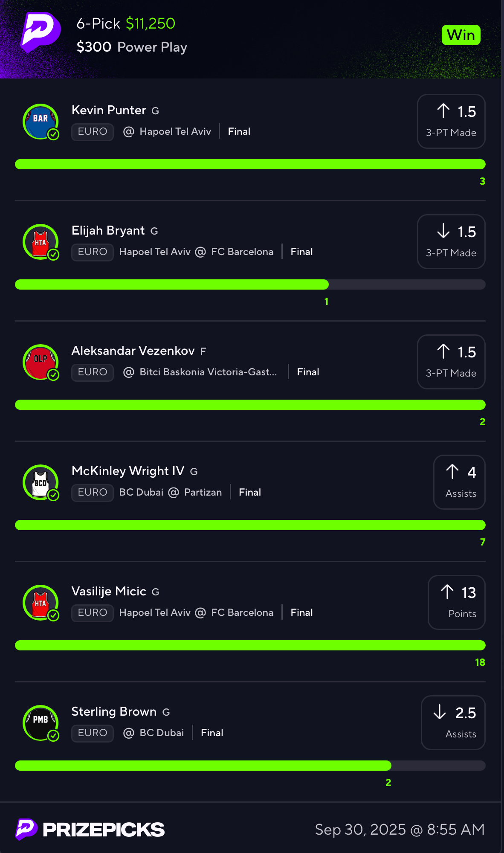Click McKinley Wright IV's 4 Assists box
The height and width of the screenshot is (853, 504).
(x=459, y=482)
